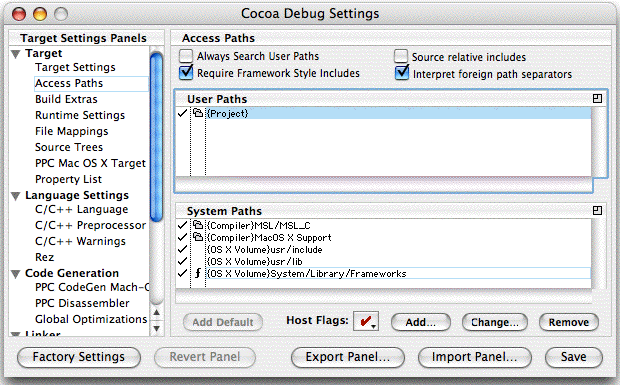Screen dimensions: 620x385
Task: Toggle checkmark for usr/lib path
Action: coord(182,261)
